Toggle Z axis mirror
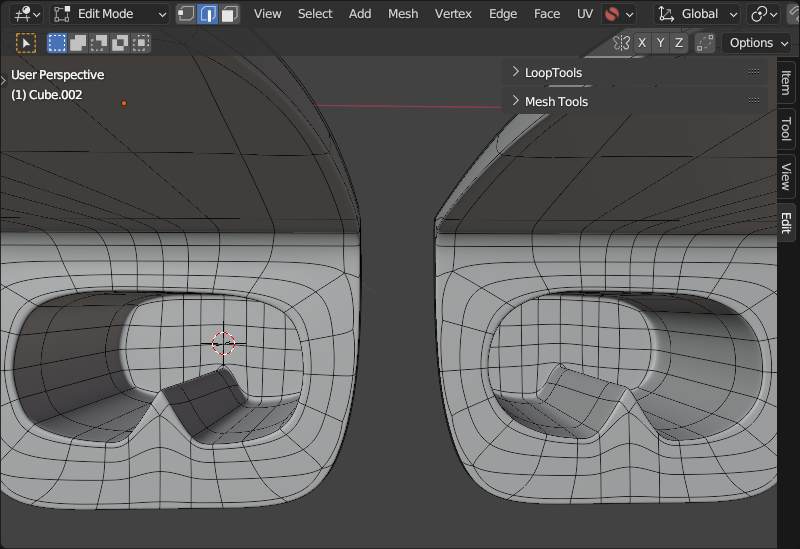800x549 pixels. coord(679,43)
